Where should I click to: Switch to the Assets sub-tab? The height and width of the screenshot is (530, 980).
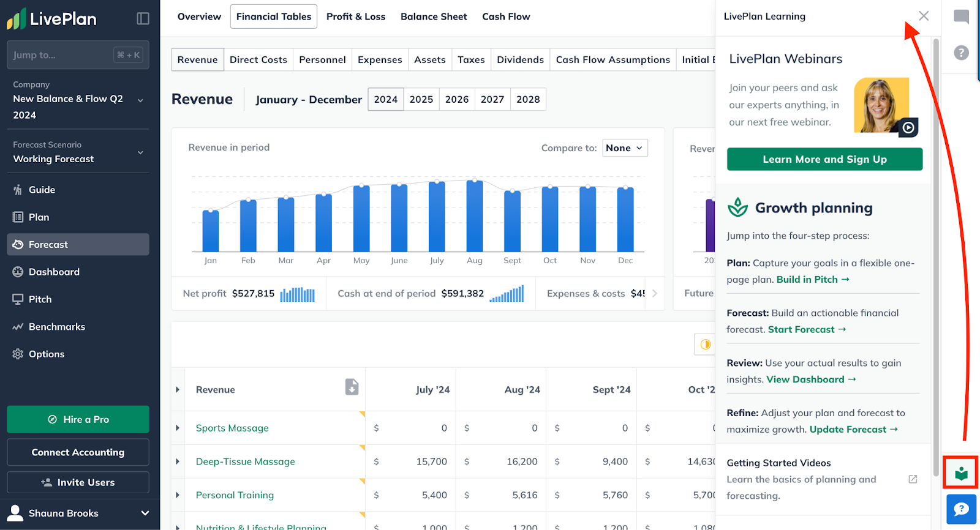tap(430, 59)
